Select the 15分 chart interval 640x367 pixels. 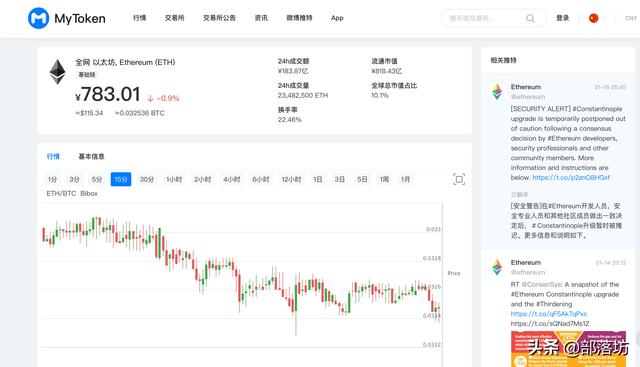tap(121, 179)
